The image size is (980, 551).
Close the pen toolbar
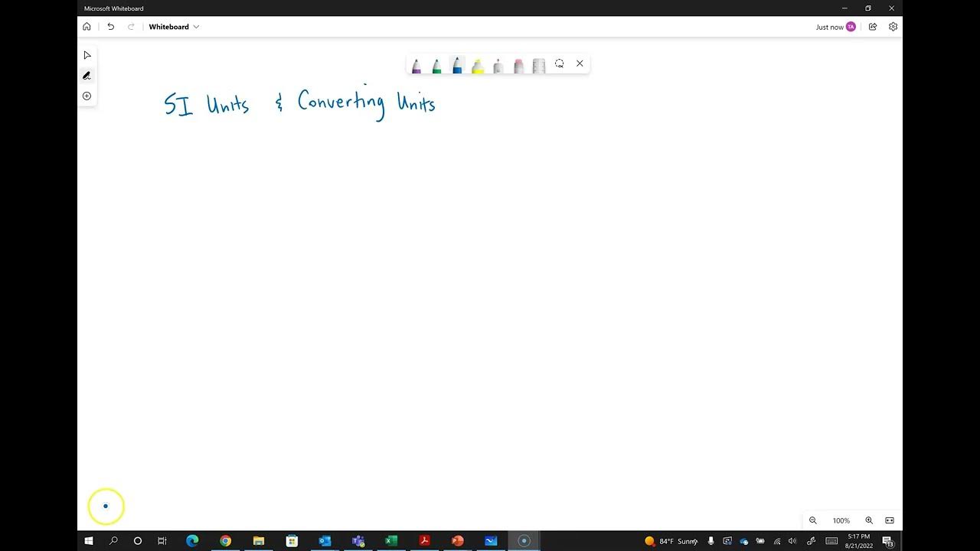coord(580,64)
